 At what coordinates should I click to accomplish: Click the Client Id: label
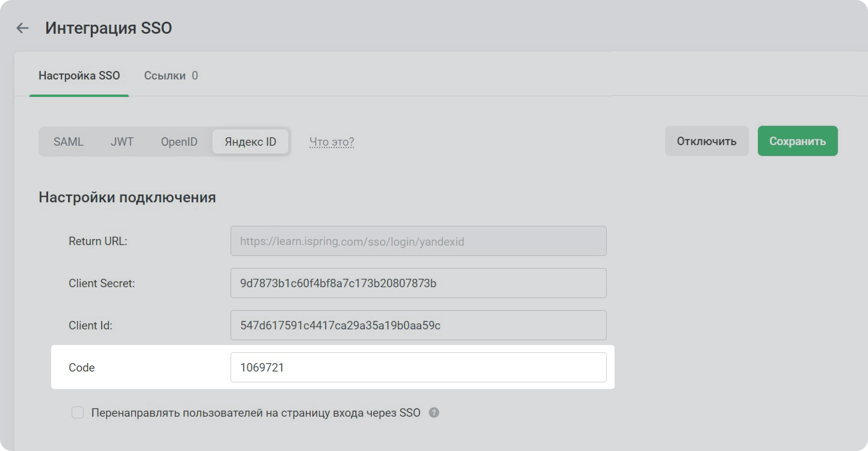pyautogui.click(x=90, y=325)
